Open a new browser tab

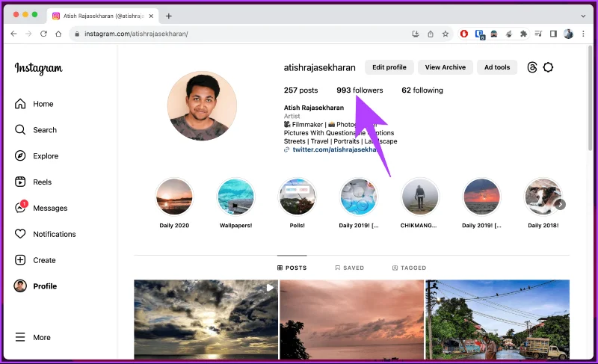[x=169, y=16]
